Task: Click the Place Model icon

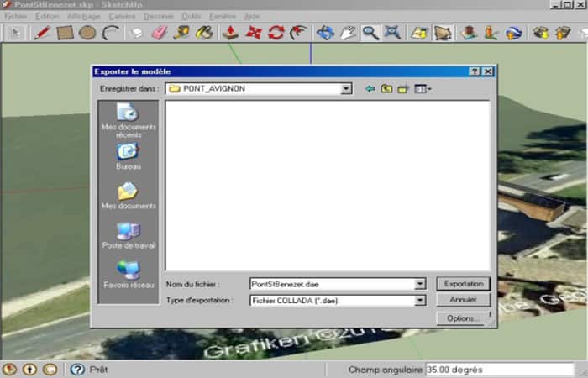Action: tap(469, 33)
